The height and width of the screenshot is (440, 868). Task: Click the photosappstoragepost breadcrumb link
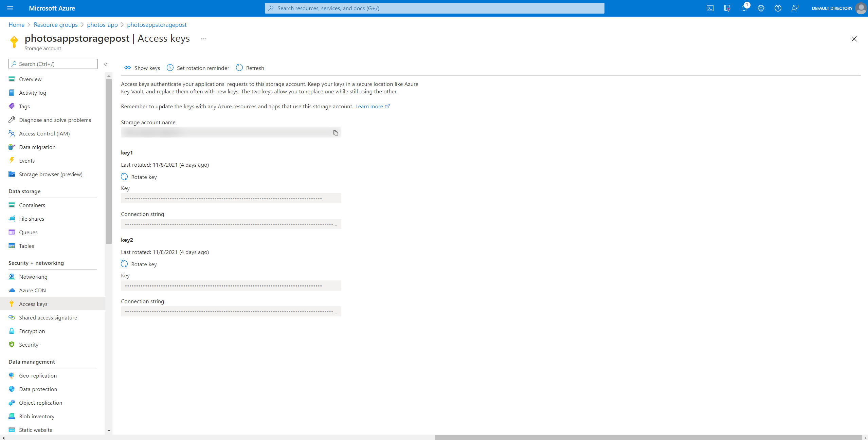157,25
